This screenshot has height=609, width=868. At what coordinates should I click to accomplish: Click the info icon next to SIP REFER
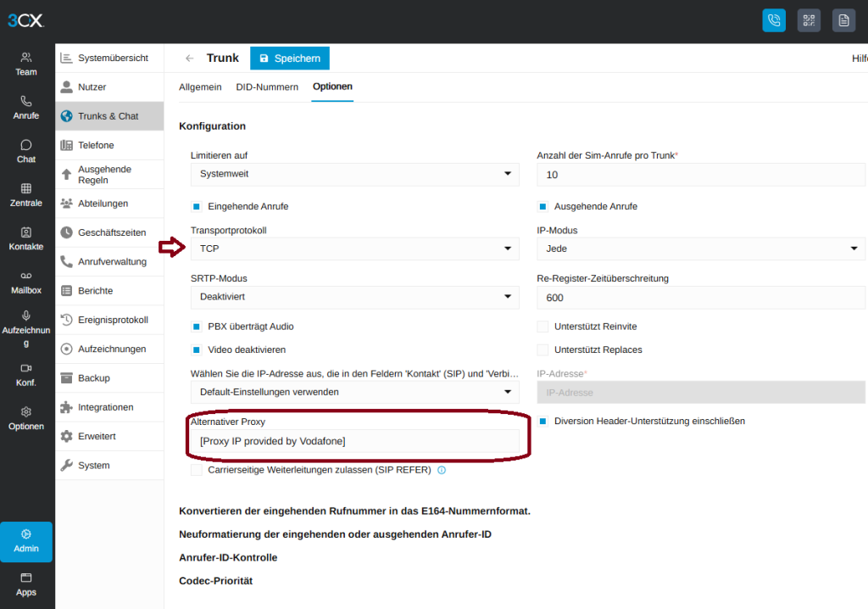tap(441, 470)
